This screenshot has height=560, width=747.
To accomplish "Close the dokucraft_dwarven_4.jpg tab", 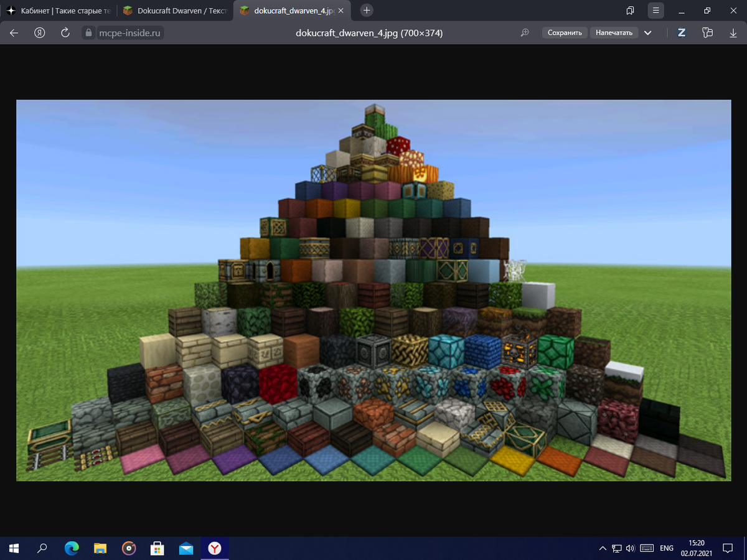I will tap(341, 11).
